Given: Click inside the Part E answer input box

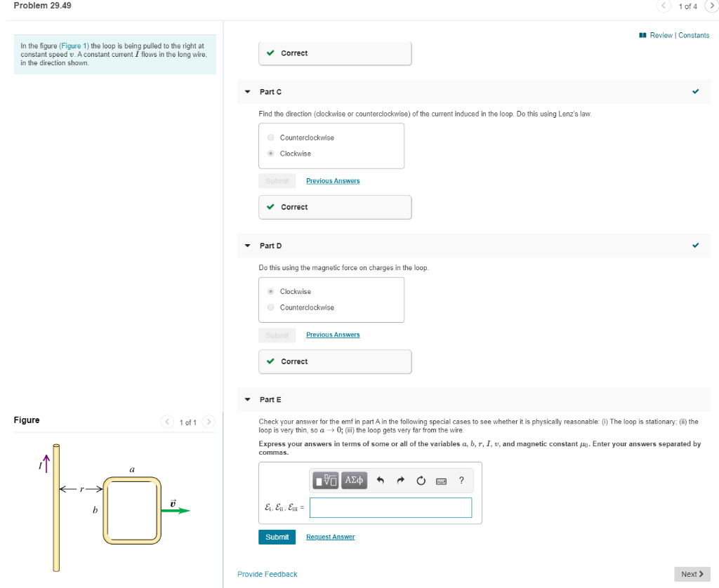Looking at the screenshot, I should 390,507.
